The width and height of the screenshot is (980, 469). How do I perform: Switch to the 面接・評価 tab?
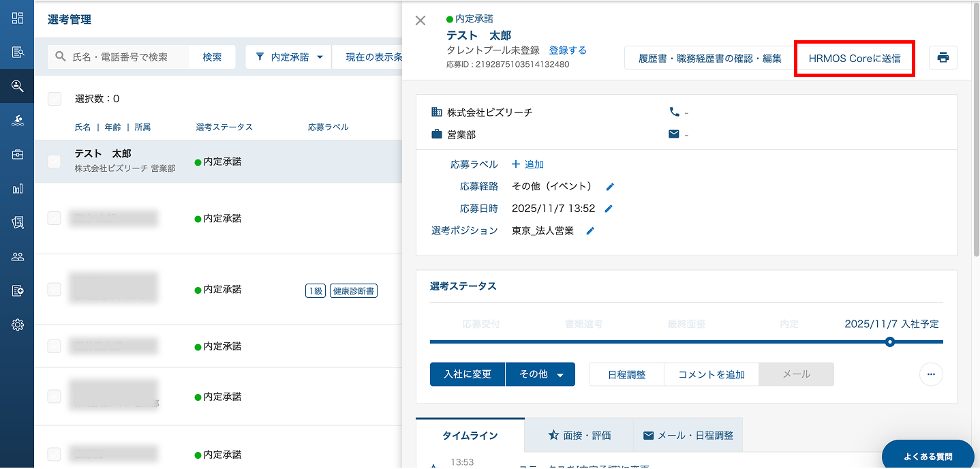coord(579,435)
